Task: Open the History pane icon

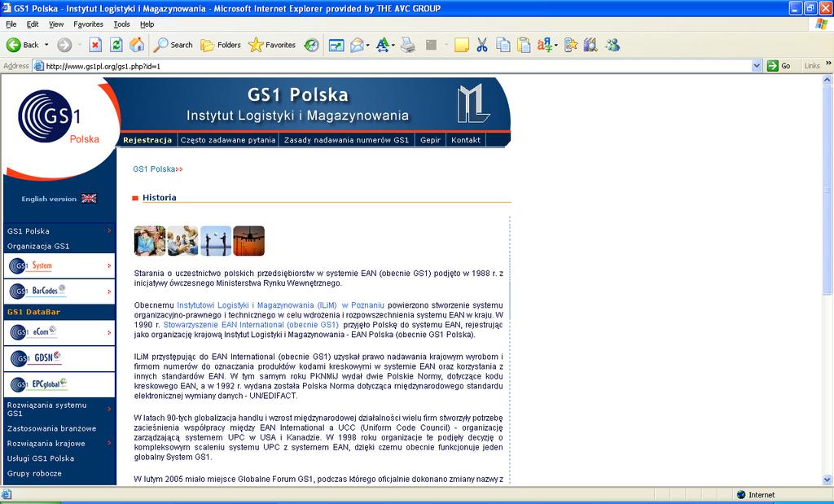Action: tap(311, 46)
